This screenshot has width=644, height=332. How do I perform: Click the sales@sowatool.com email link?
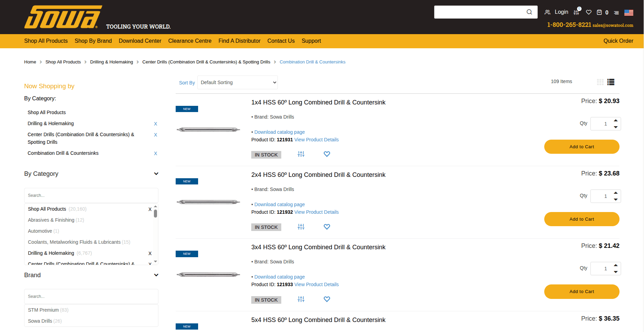(613, 25)
